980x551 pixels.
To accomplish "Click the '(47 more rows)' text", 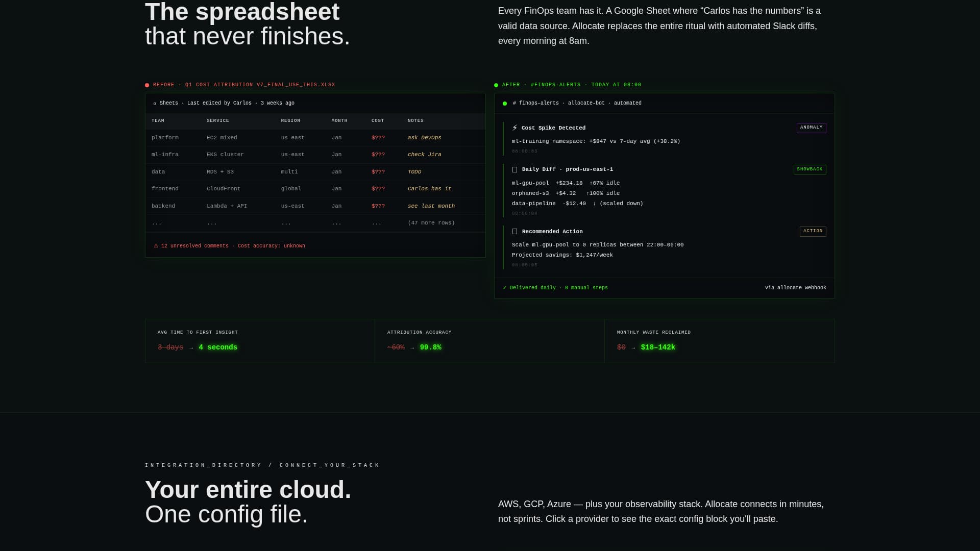I will (x=431, y=223).
